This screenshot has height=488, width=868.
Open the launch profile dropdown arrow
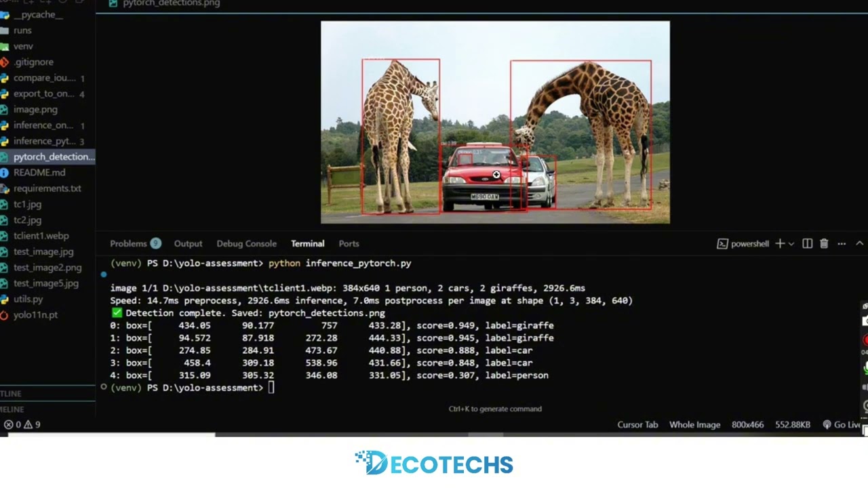[791, 243]
